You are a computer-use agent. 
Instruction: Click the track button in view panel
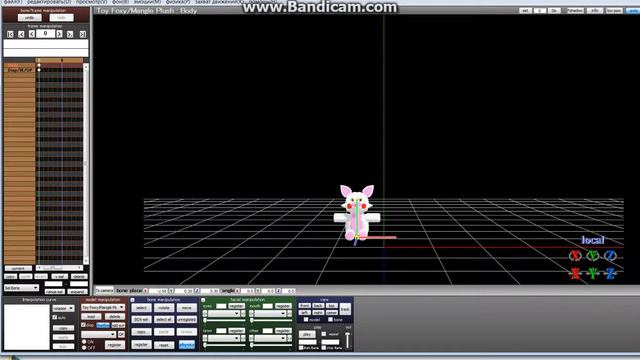[x=345, y=309]
